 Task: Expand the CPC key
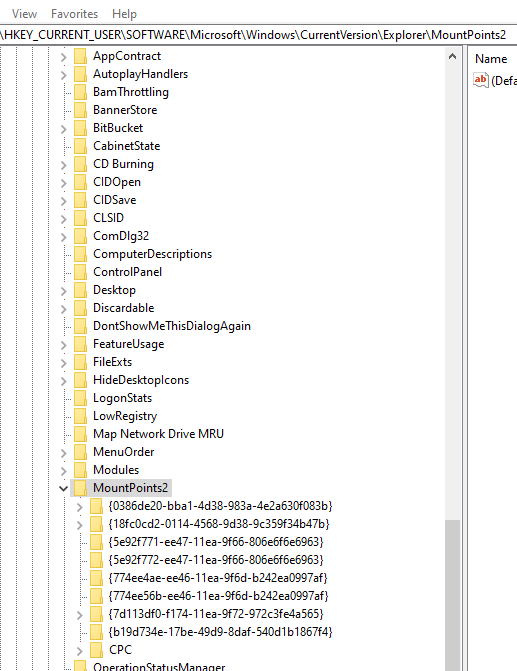pyautogui.click(x=80, y=650)
